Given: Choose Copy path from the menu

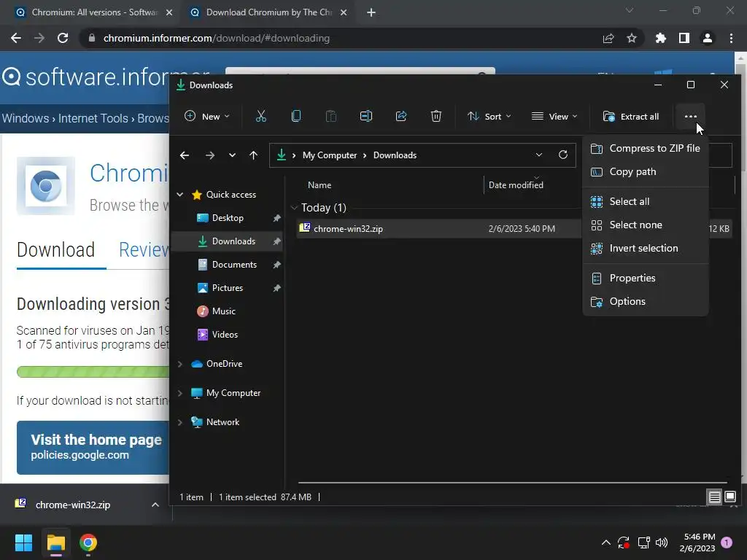Looking at the screenshot, I should [646, 171].
